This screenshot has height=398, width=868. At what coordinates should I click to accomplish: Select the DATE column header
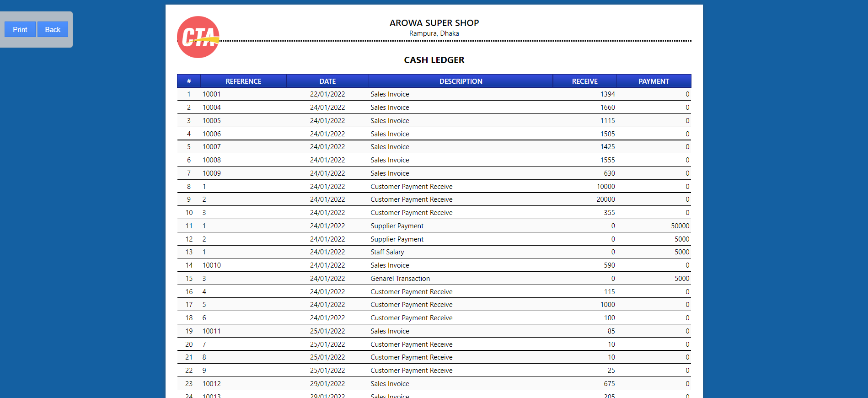pyautogui.click(x=327, y=81)
